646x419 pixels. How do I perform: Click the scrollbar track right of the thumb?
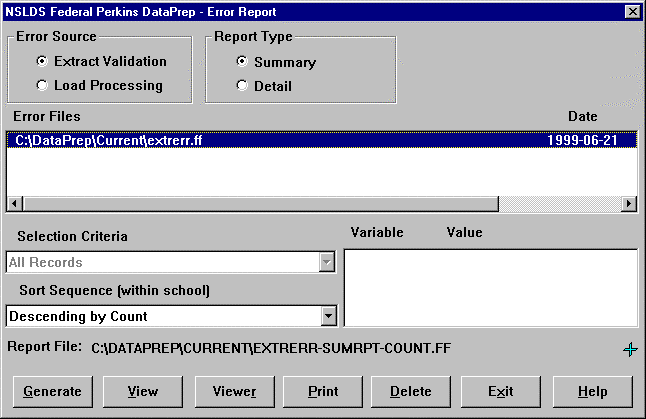[x=559, y=204]
